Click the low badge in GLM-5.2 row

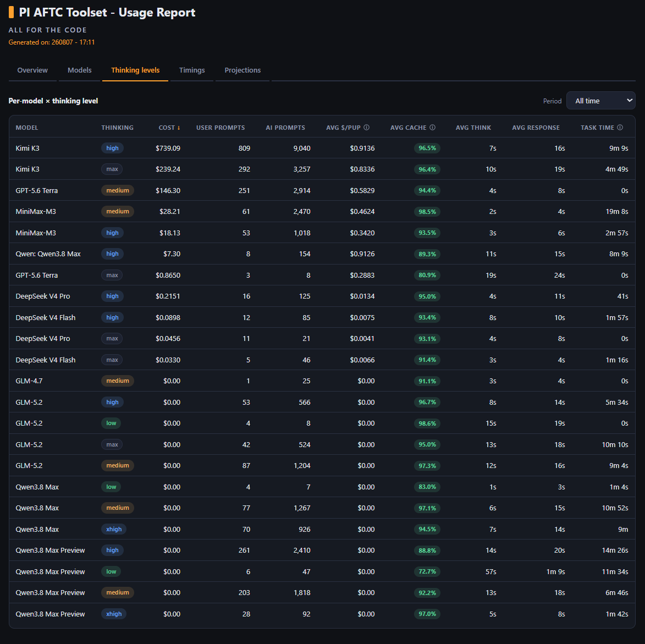point(111,423)
